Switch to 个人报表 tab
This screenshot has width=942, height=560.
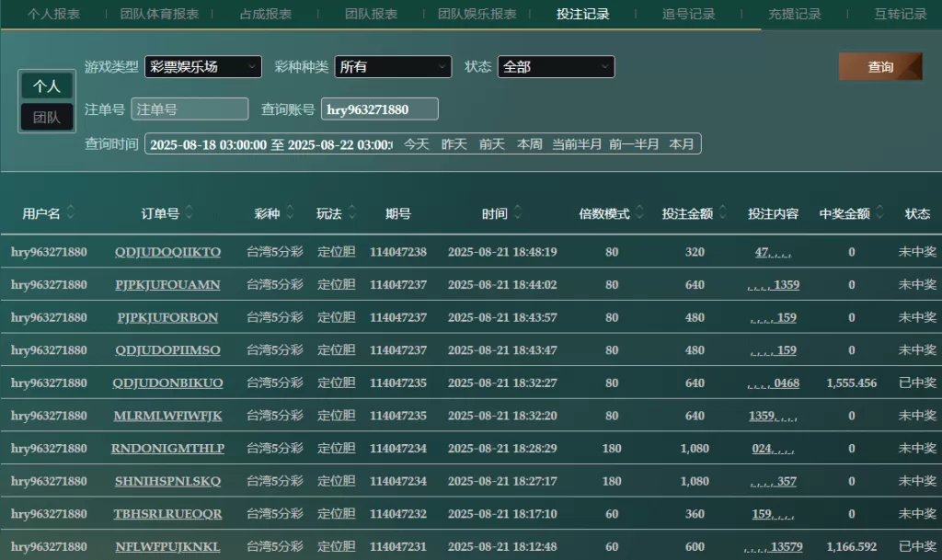53,14
